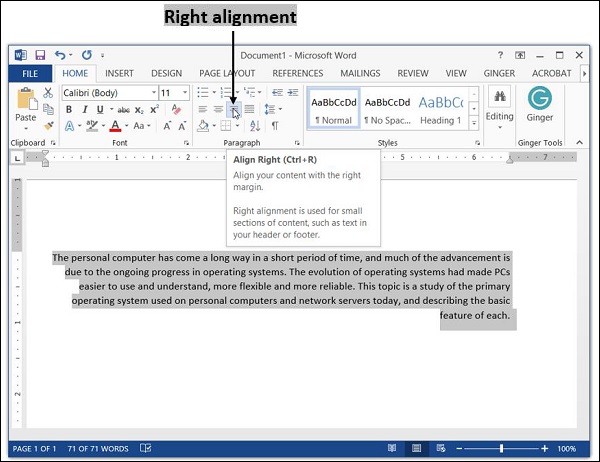Apply red font color

115,126
